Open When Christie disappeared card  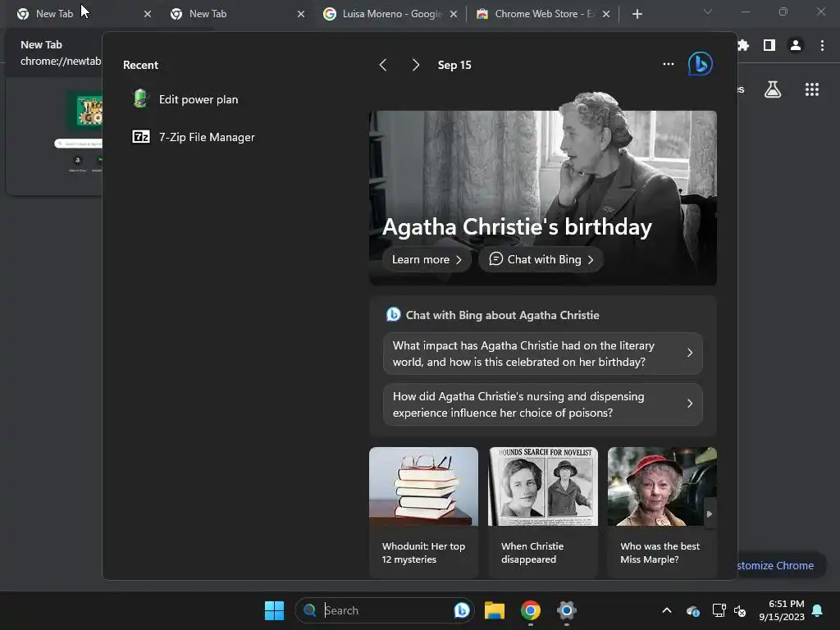543,512
